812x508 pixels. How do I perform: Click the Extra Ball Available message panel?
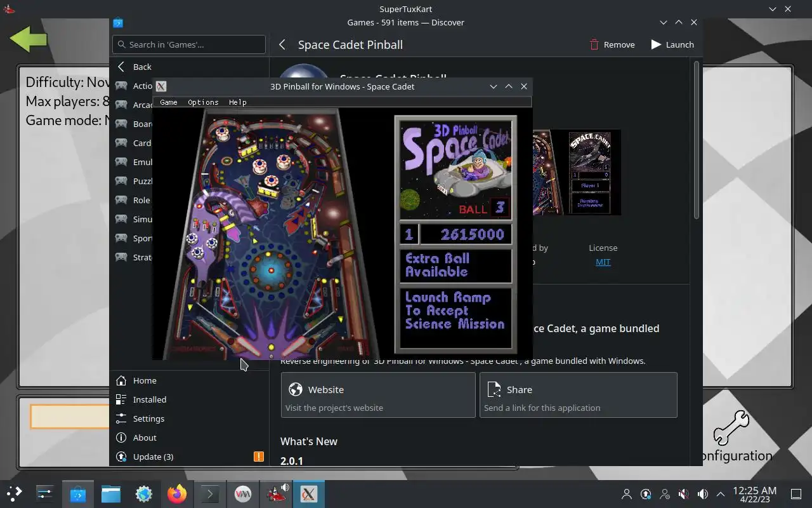(x=455, y=265)
